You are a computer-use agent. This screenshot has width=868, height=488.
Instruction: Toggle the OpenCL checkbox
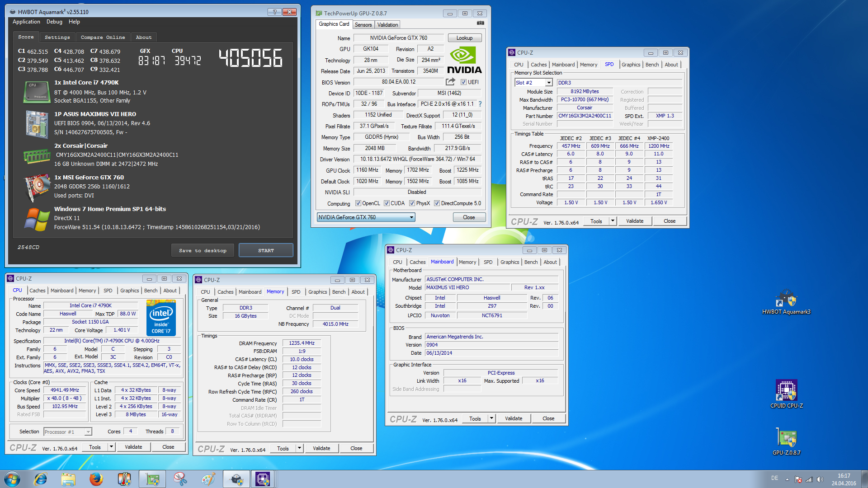[358, 203]
